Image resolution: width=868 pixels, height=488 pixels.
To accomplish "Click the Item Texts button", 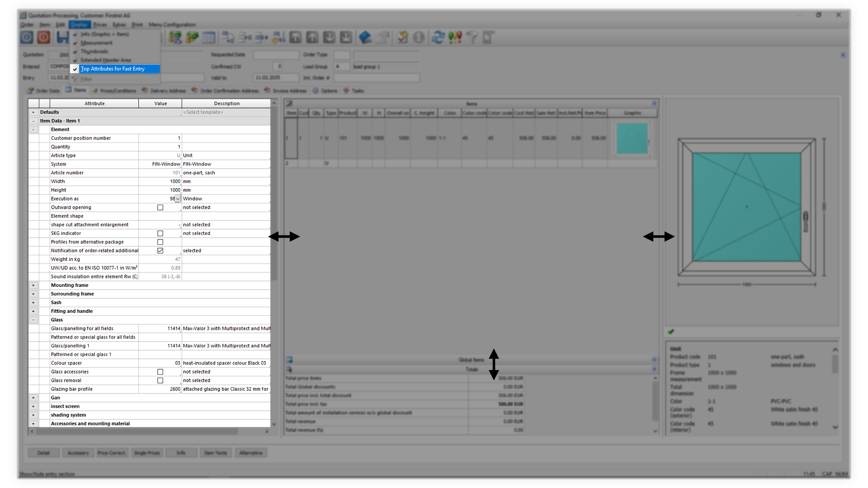I will [216, 453].
